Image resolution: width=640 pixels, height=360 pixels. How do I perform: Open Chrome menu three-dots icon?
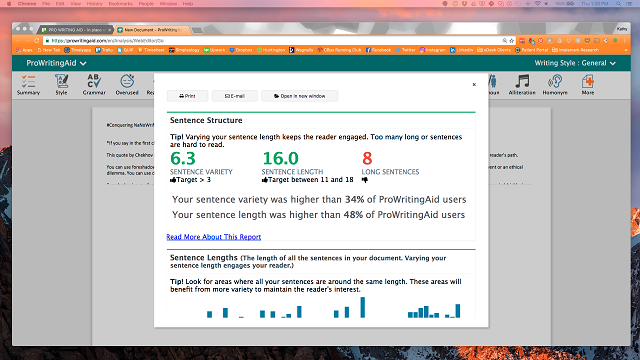pyautogui.click(x=624, y=41)
